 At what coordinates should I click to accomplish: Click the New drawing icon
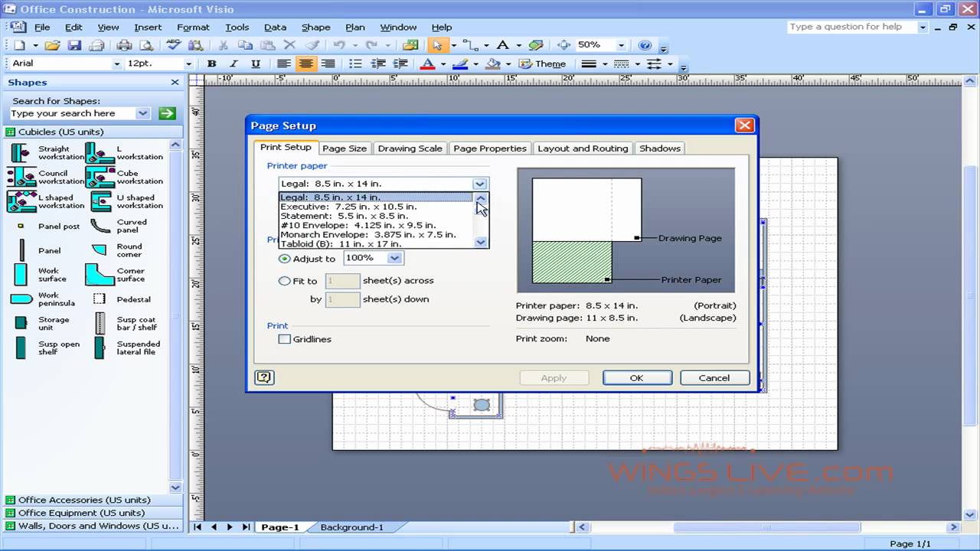(x=19, y=45)
